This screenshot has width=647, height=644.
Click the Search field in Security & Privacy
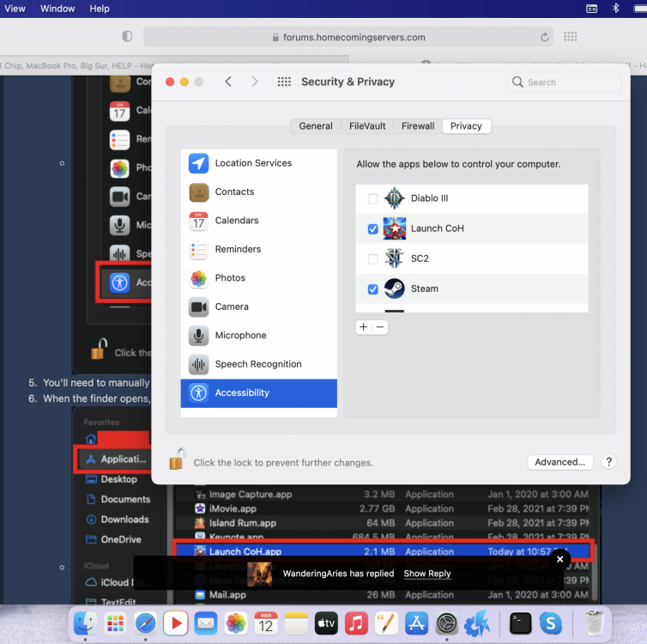point(564,82)
